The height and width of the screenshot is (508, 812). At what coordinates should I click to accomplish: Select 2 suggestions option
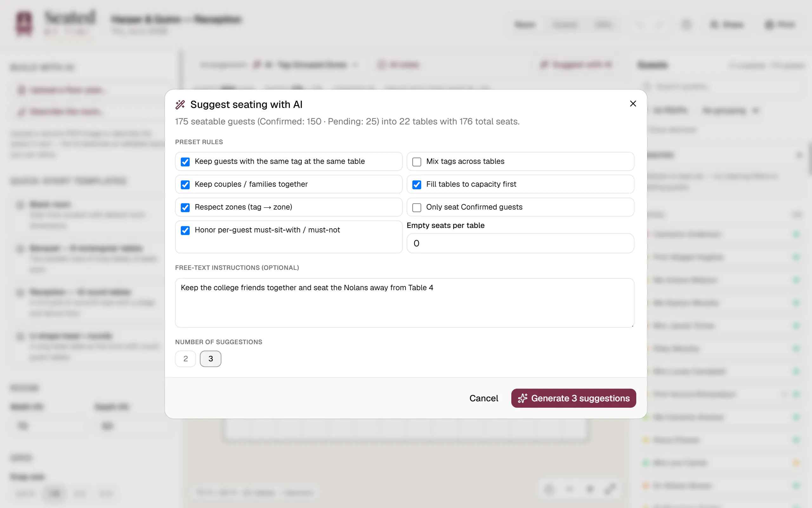tap(186, 359)
